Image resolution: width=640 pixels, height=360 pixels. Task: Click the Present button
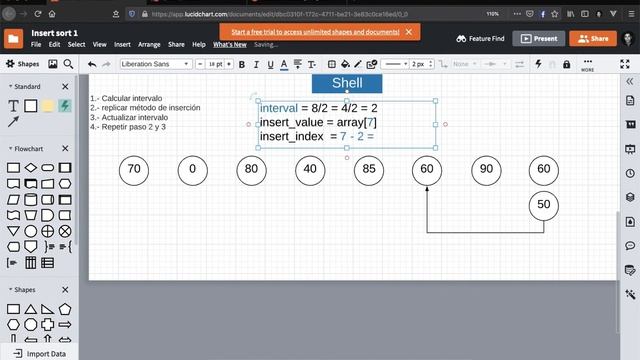(x=538, y=39)
